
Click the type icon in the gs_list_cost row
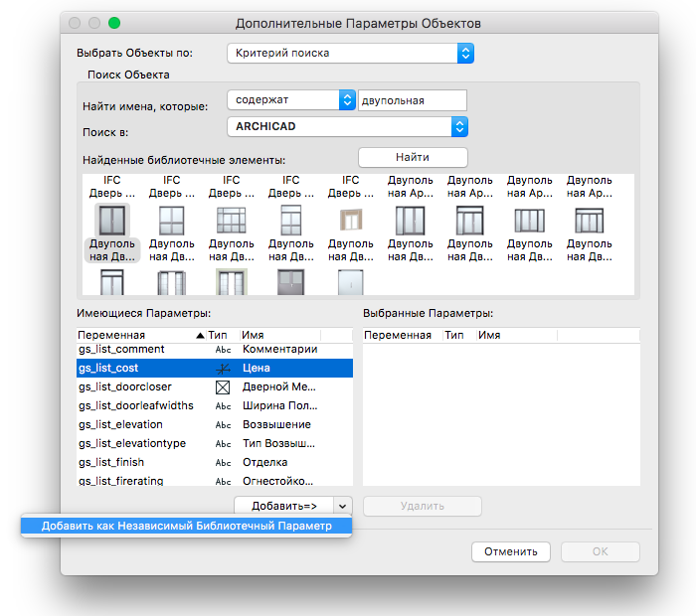pyautogui.click(x=223, y=368)
